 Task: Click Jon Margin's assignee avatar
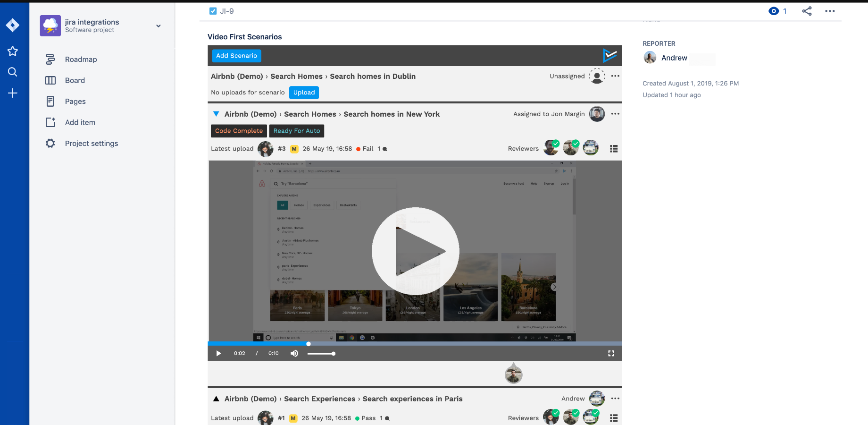click(597, 114)
